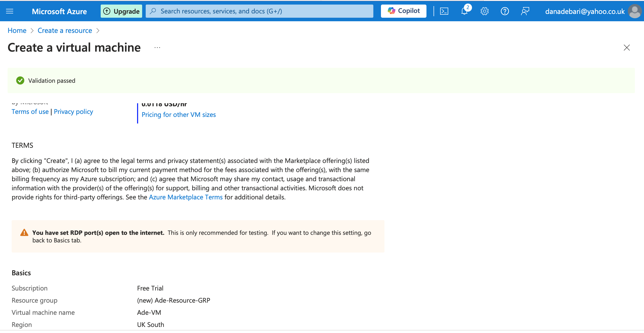Click the Microsoft Azure logo text

point(59,11)
